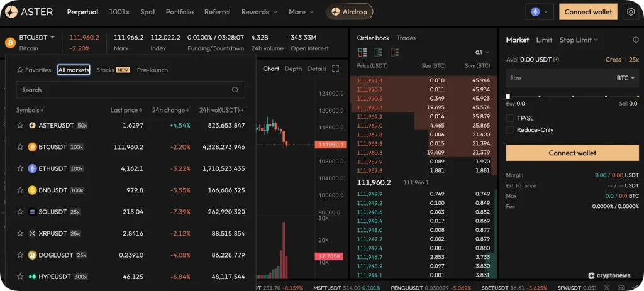Click the order book both-sides view icon
This screenshot has height=291, width=644.
(x=362, y=52)
